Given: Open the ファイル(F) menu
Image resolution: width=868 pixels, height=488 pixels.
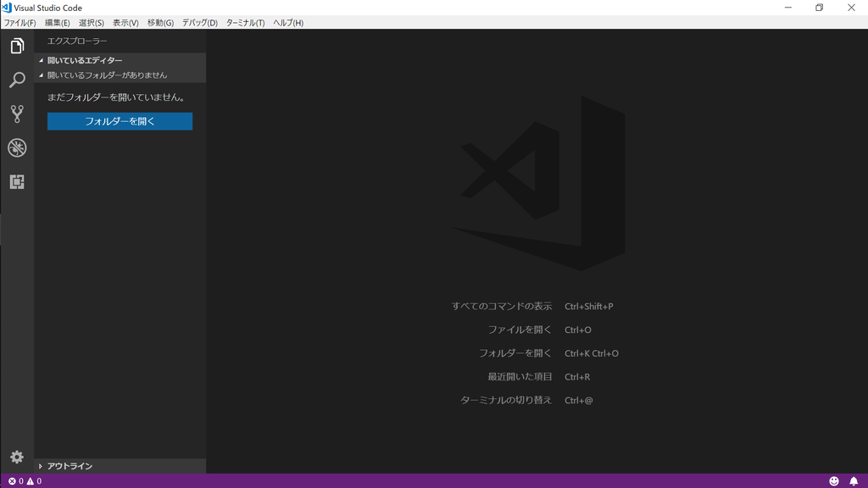Looking at the screenshot, I should tap(20, 23).
